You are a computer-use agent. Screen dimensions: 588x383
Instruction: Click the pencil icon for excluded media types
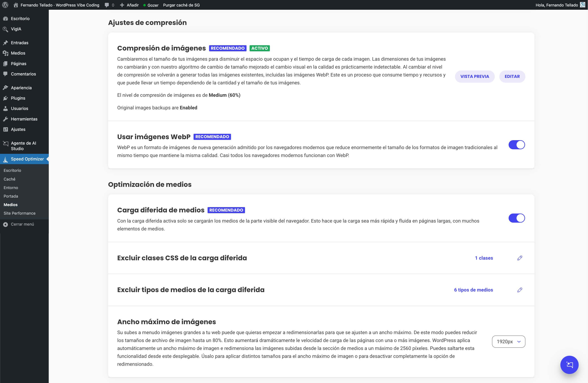(520, 290)
